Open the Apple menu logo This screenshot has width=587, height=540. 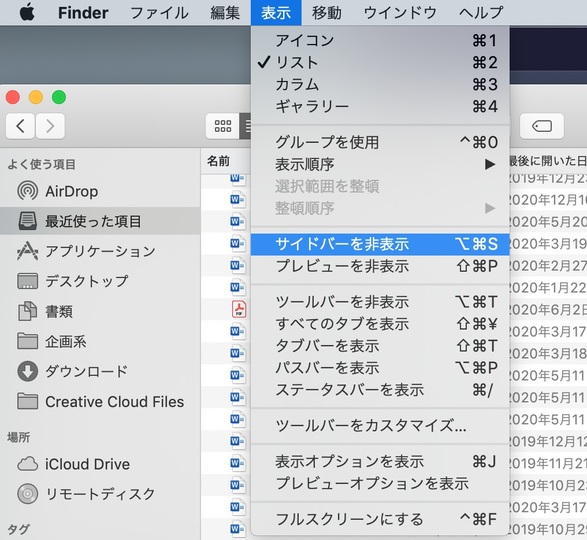pos(27,12)
